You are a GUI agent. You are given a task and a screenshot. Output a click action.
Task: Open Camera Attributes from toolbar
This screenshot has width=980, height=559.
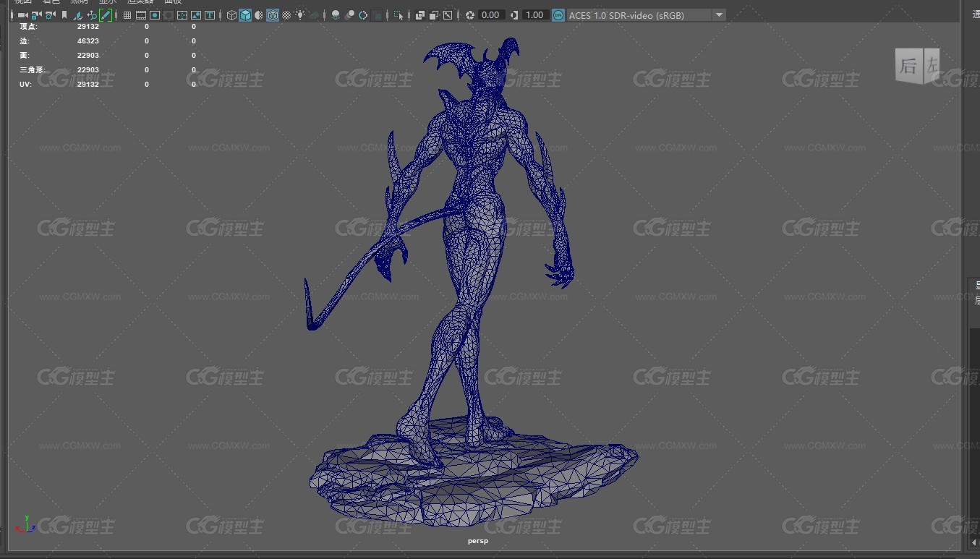tap(50, 15)
